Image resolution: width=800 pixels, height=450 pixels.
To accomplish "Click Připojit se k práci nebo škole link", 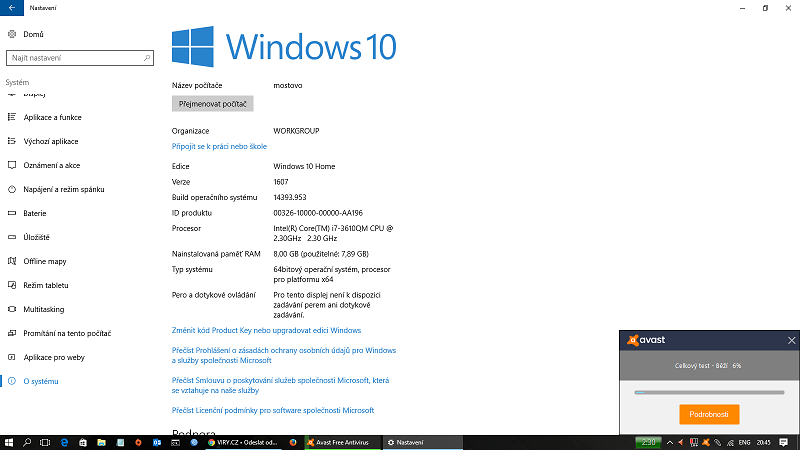I will 219,146.
